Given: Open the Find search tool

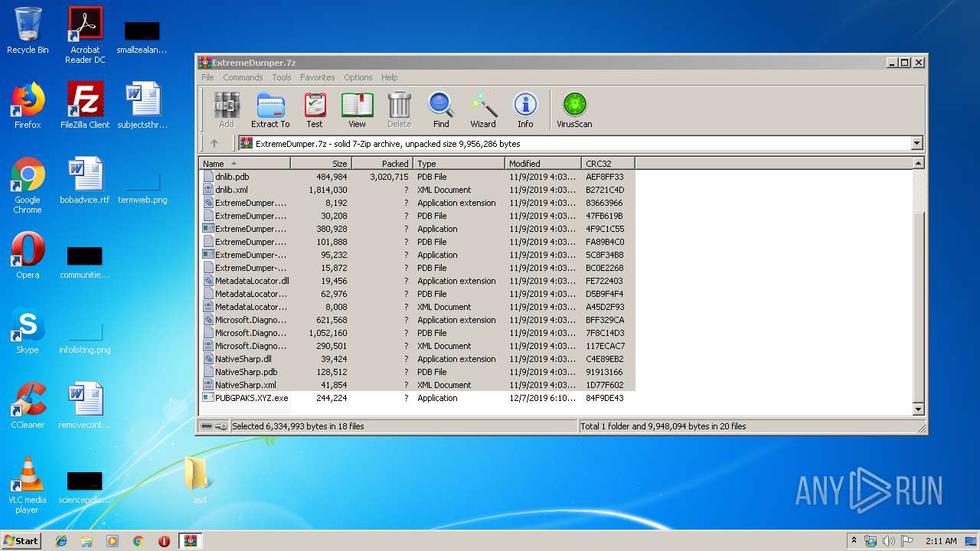Looking at the screenshot, I should point(441,110).
